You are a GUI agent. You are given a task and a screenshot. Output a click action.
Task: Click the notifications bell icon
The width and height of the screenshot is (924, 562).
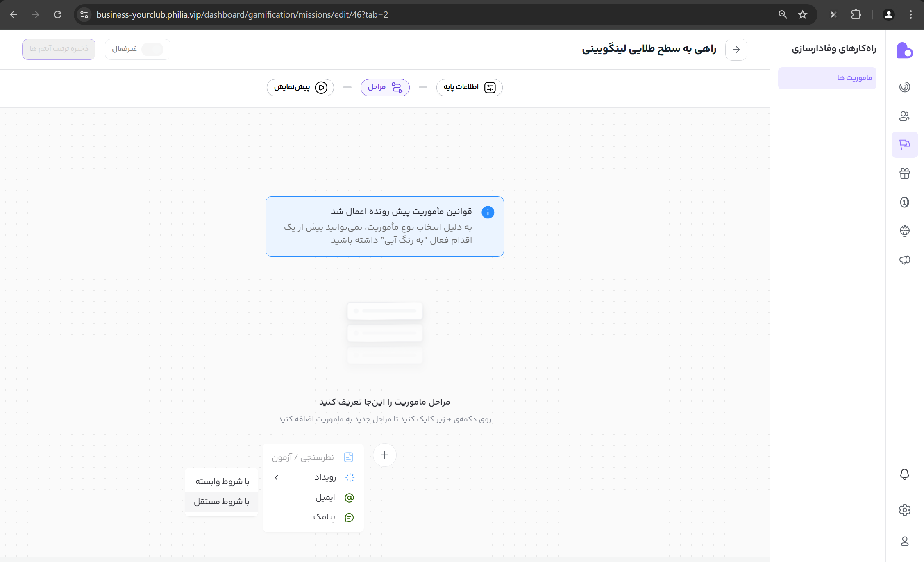coord(904,474)
